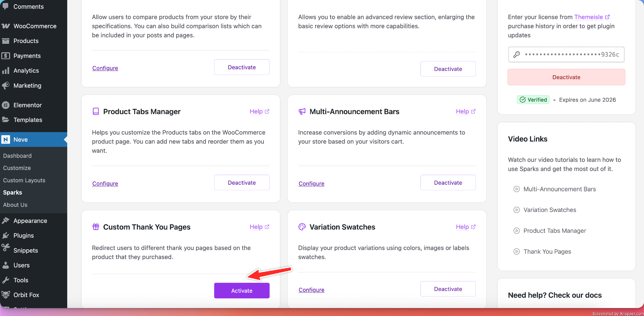Click the Themeisle external link icon
Screen dimensions: 644x316
coord(607,17)
